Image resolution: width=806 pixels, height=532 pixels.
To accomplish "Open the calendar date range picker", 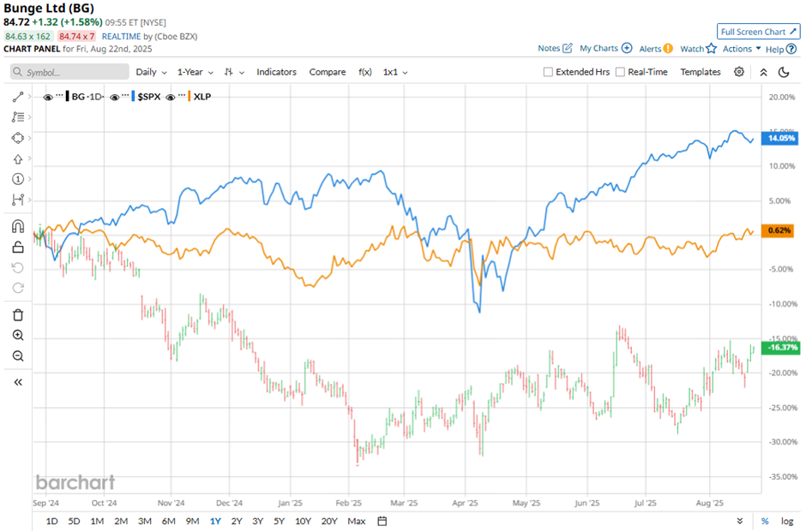I will tap(382, 521).
